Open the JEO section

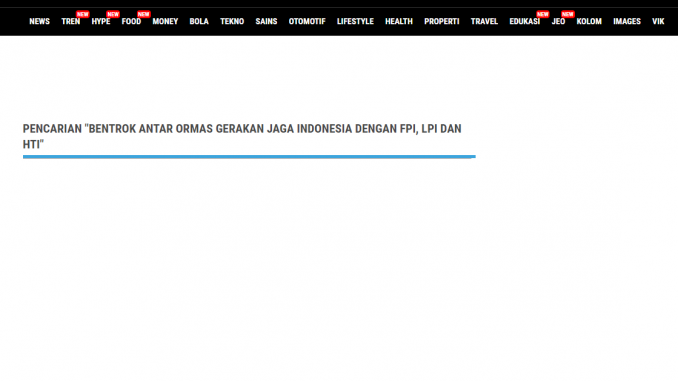pyautogui.click(x=558, y=21)
